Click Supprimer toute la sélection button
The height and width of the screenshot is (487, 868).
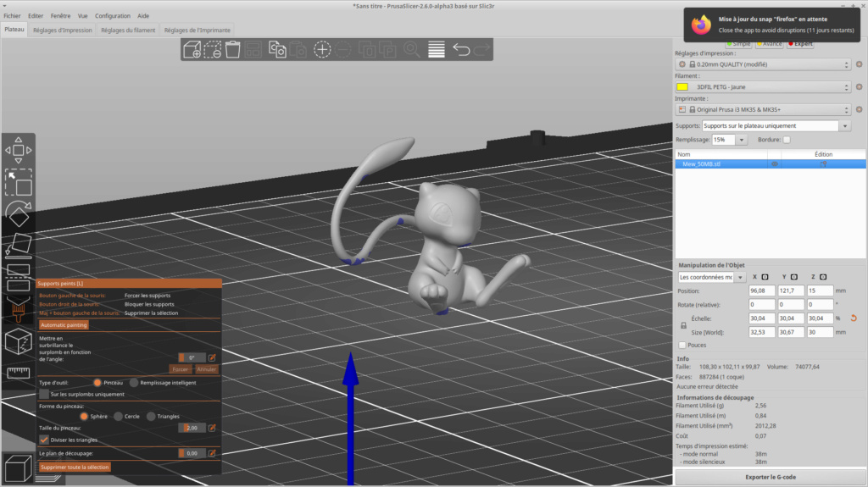(75, 467)
